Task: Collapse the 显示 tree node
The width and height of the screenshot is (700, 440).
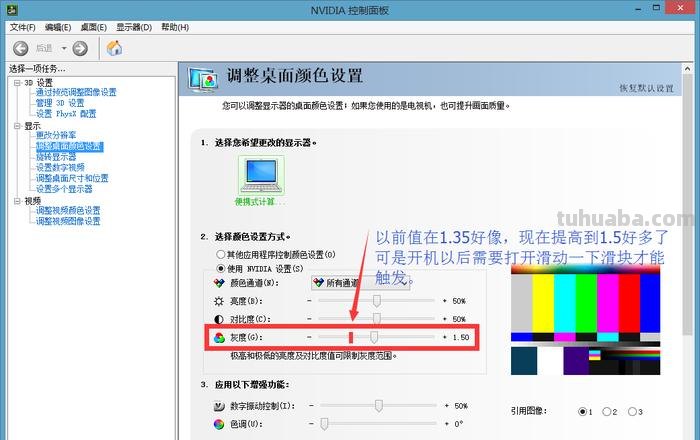Action: [17, 126]
